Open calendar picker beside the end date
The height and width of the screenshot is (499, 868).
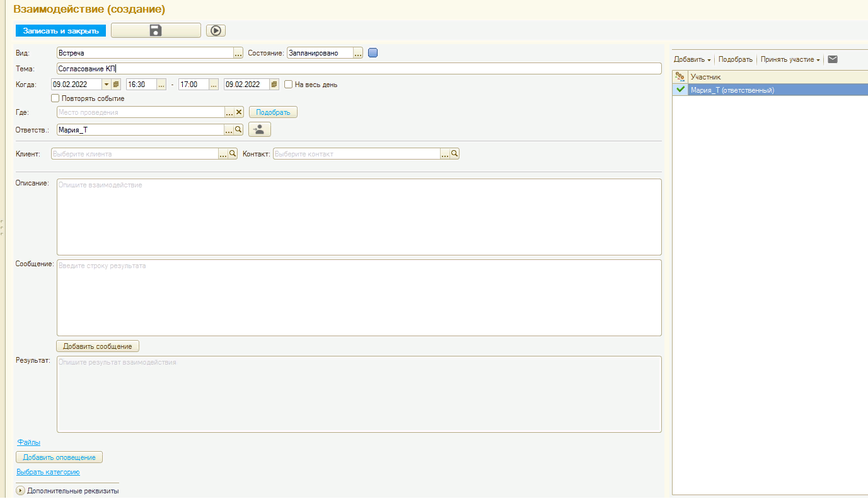click(x=274, y=85)
